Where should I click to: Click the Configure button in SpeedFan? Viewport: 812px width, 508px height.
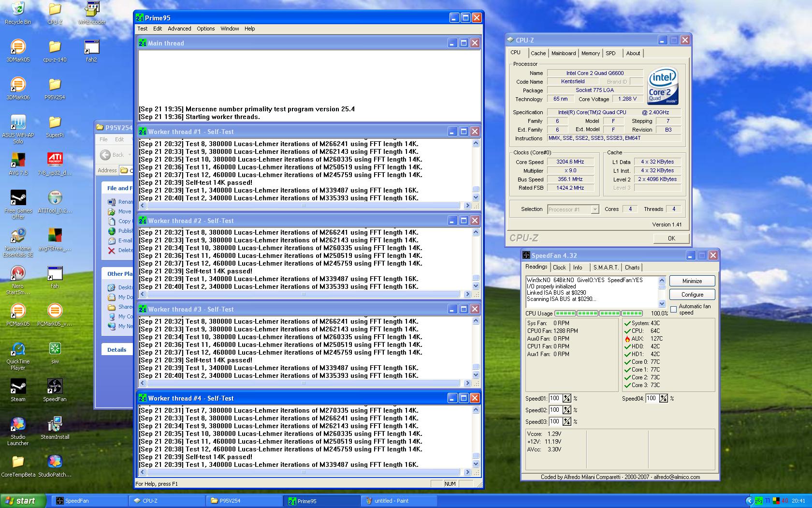[692, 295]
